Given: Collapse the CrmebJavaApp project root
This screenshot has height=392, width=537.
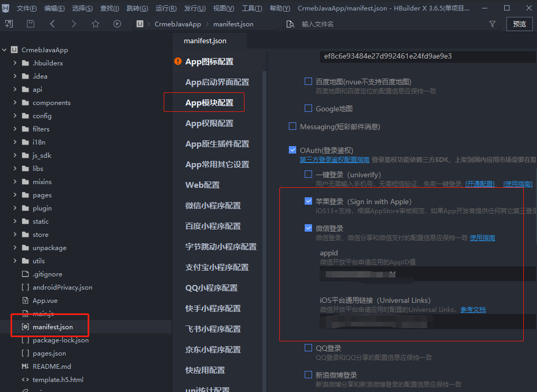Looking at the screenshot, I should point(4,50).
